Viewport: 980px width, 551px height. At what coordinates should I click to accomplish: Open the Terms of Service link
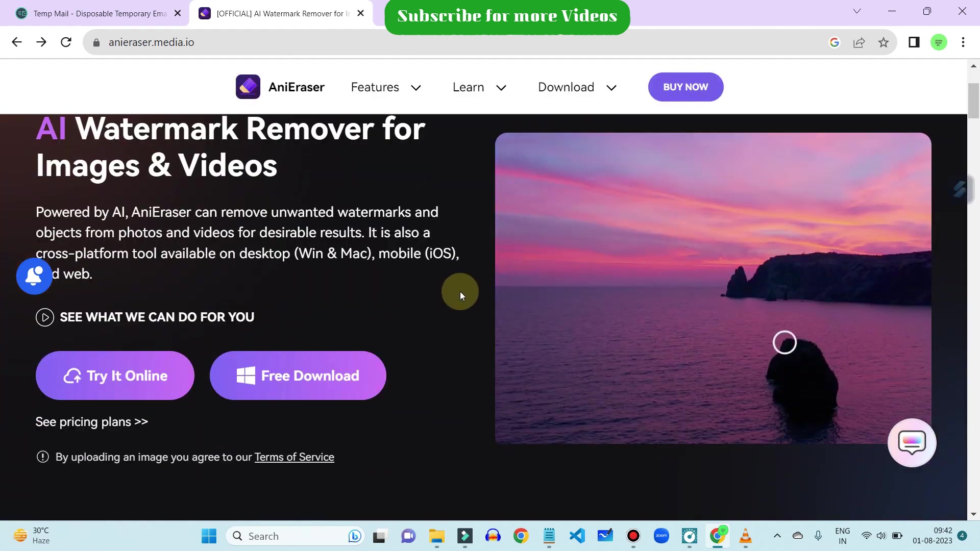point(295,457)
